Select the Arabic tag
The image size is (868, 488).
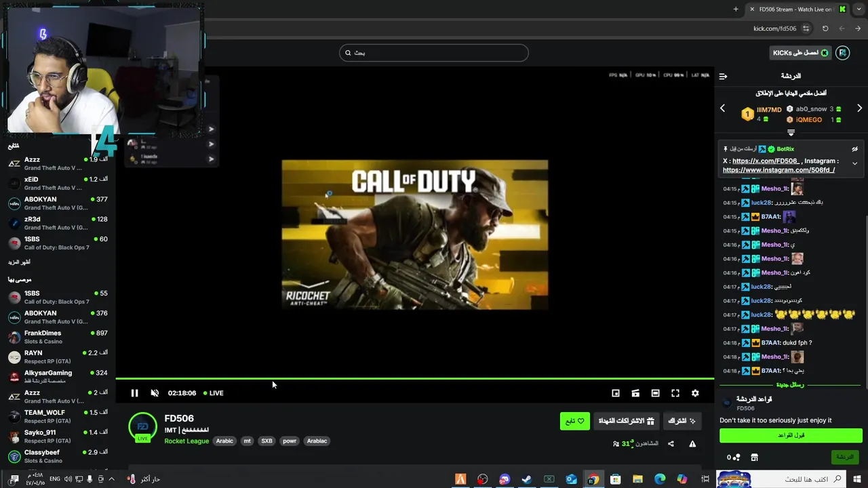224,441
